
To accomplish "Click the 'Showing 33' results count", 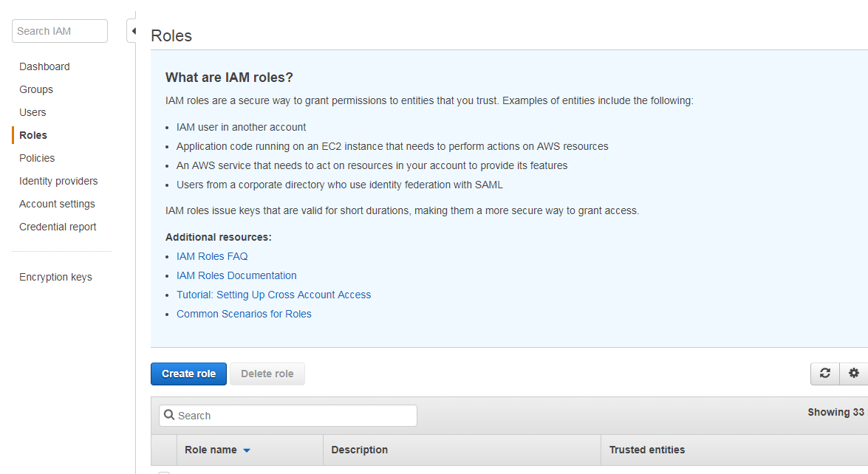I will click(836, 412).
